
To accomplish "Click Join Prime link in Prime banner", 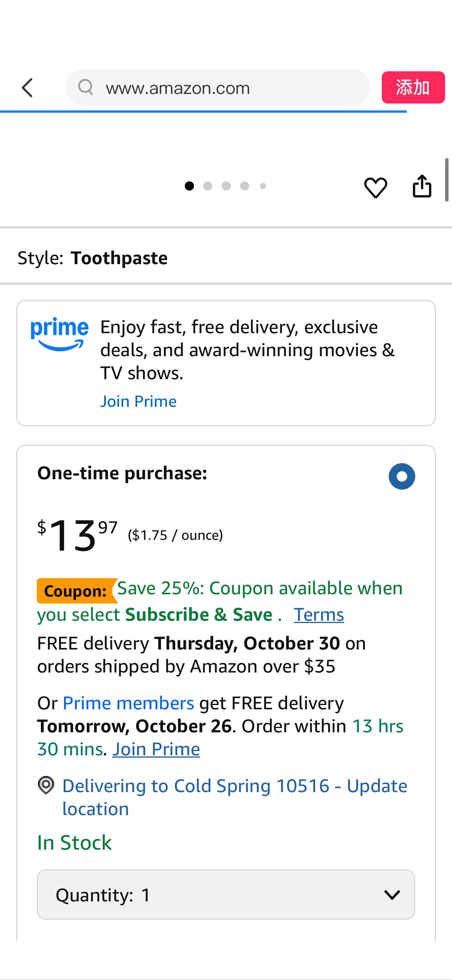I will click(x=138, y=401).
